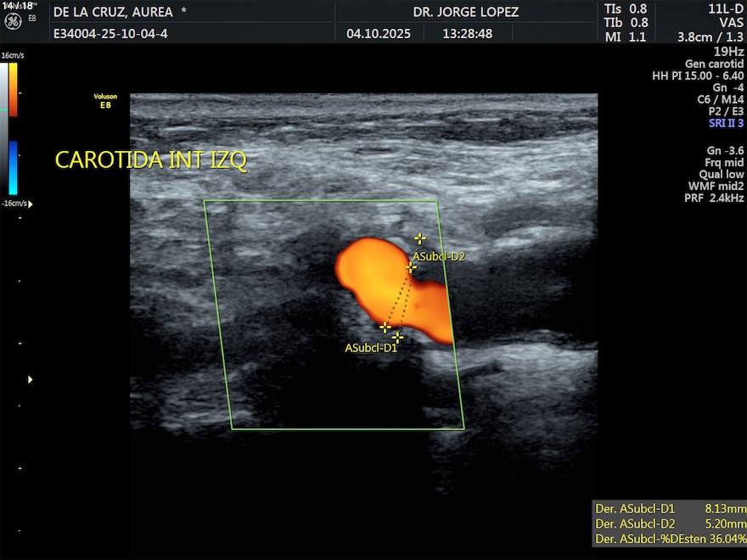
Task: Click the Voluson E8 logo above the image
Action: click(105, 101)
